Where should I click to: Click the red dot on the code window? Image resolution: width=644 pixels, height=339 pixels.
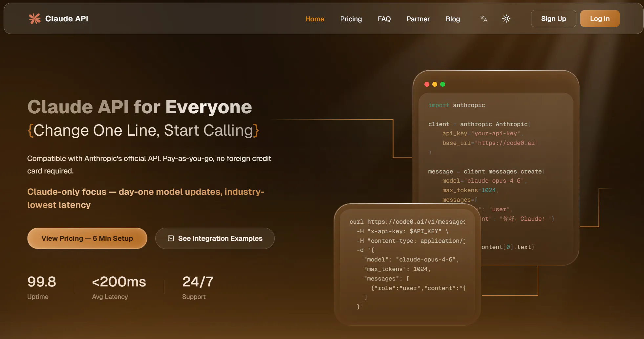[x=427, y=84]
